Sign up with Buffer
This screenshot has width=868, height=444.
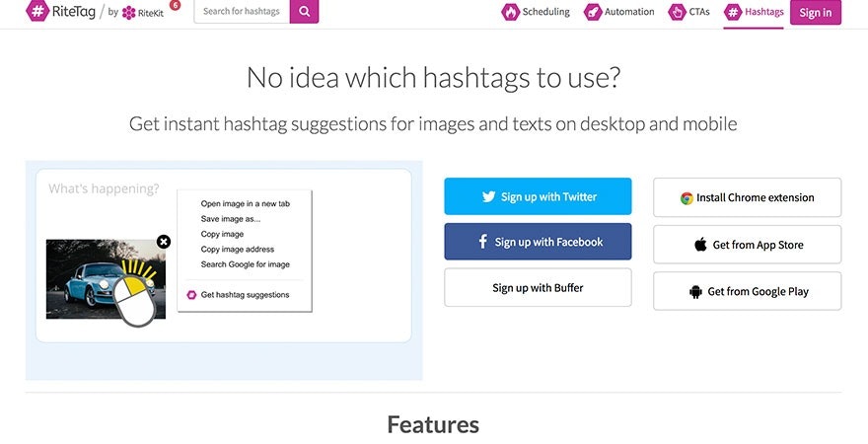[538, 288]
